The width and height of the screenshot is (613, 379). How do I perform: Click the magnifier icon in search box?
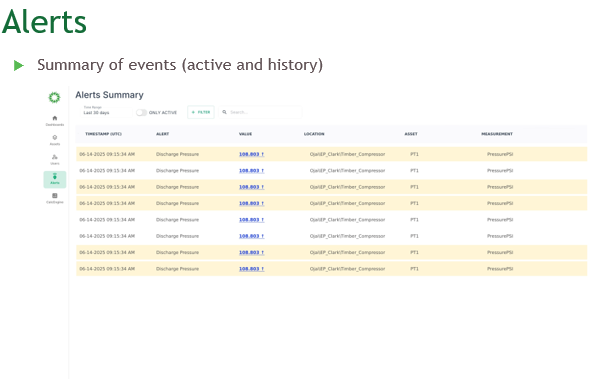click(224, 112)
